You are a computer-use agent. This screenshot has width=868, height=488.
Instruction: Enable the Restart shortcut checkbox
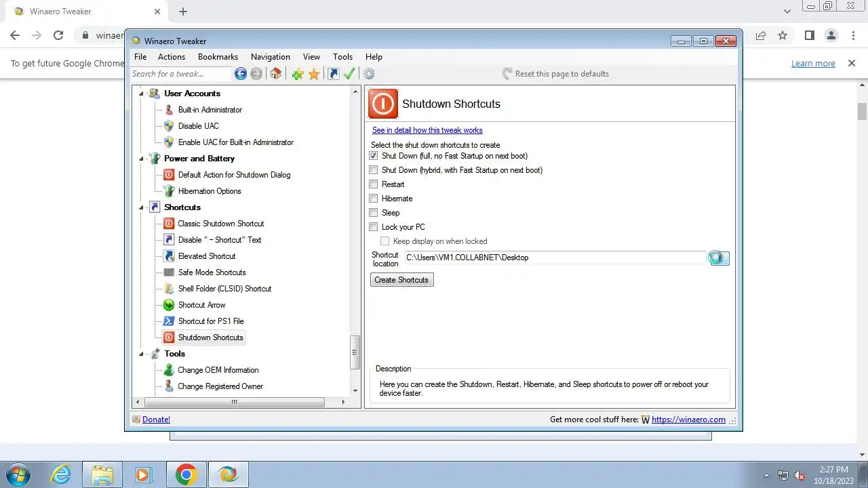click(x=373, y=184)
